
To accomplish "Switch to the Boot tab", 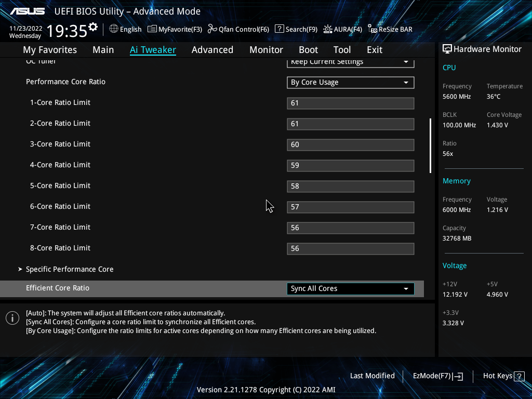I will coord(308,50).
